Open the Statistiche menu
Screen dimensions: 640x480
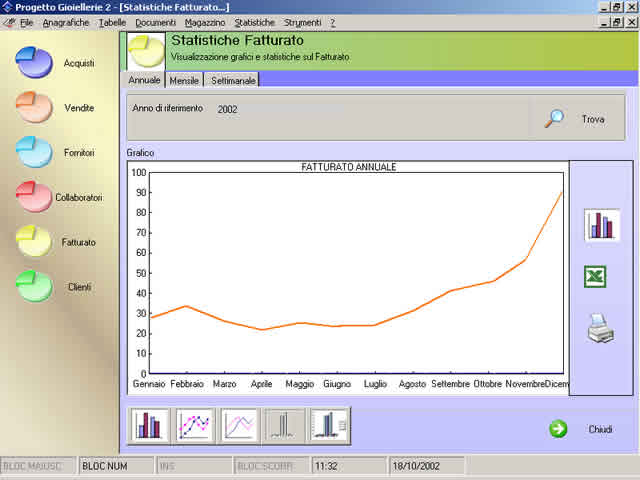click(x=254, y=23)
